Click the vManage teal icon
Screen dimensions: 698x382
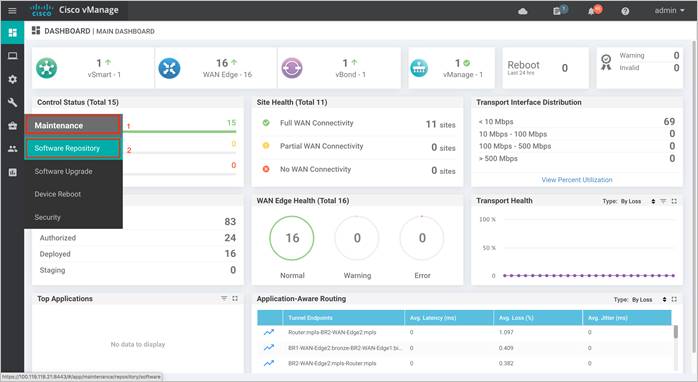point(419,68)
